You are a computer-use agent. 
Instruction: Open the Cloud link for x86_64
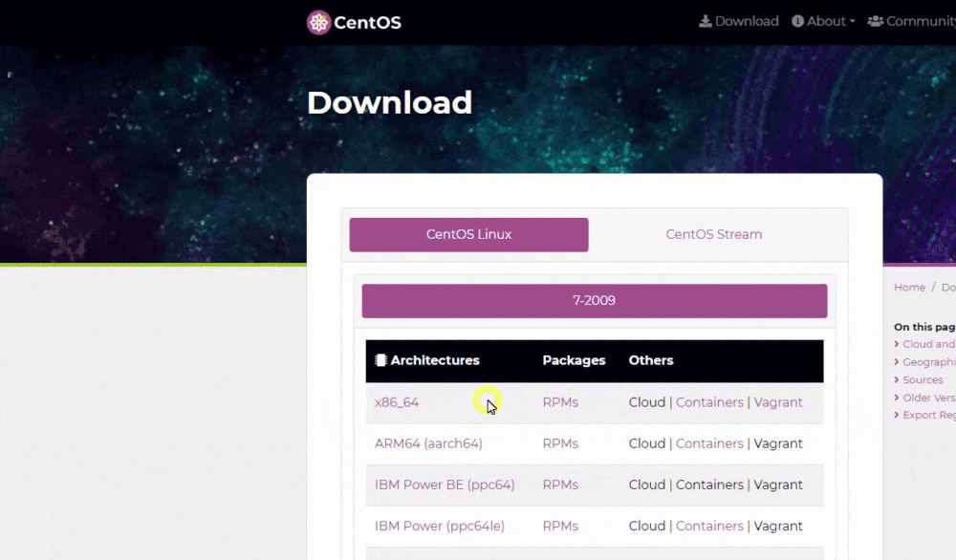(647, 402)
